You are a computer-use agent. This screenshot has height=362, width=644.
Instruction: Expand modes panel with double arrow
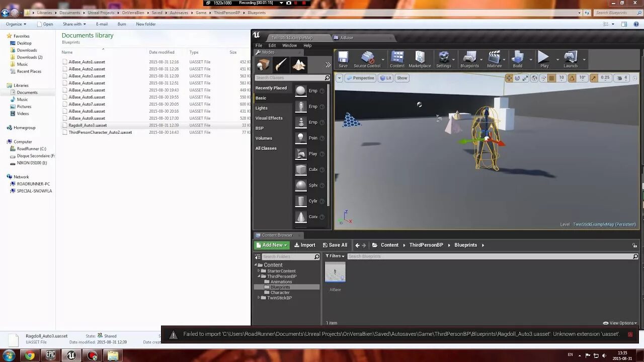328,64
